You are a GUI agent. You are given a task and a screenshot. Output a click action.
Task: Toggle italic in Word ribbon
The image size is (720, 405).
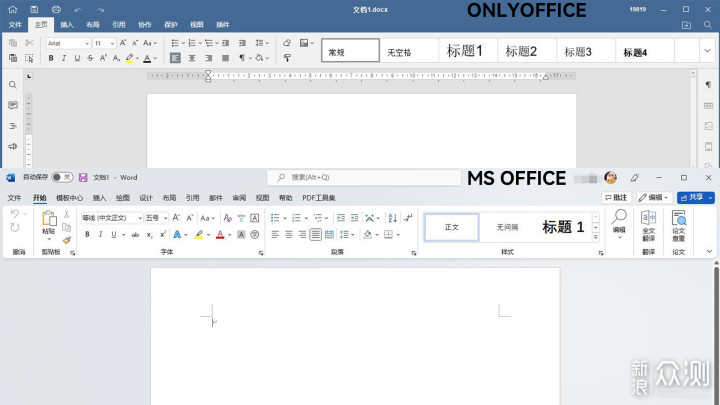click(100, 235)
